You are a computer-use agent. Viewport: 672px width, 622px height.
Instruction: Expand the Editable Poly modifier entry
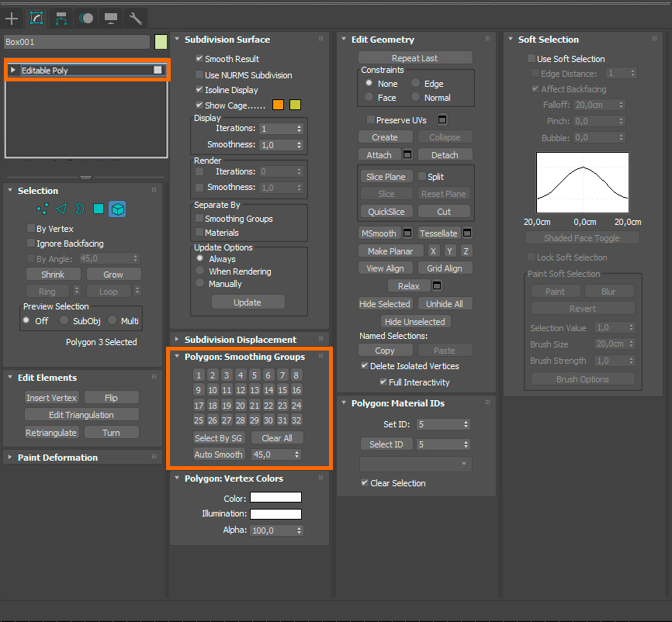(13, 71)
